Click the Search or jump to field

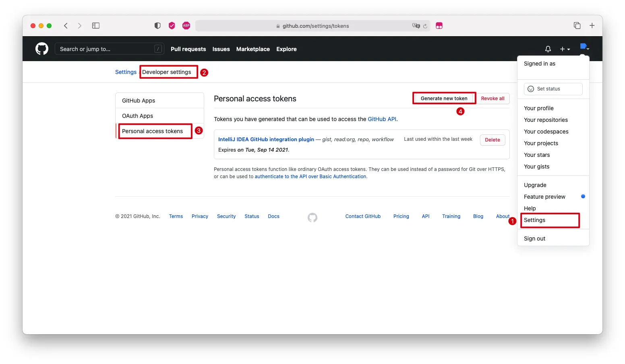click(107, 49)
